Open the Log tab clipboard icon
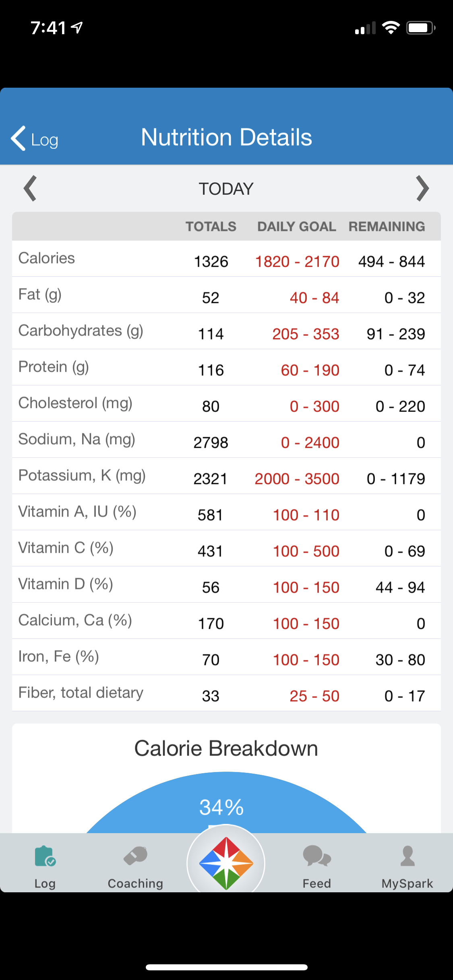Screen dimensions: 453x980 pyautogui.click(x=45, y=856)
